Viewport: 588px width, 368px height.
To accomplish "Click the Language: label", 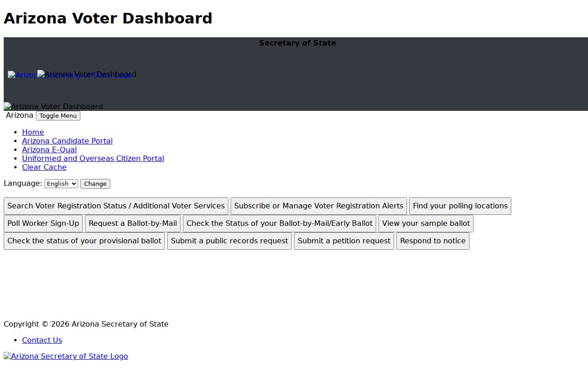I will point(23,183).
